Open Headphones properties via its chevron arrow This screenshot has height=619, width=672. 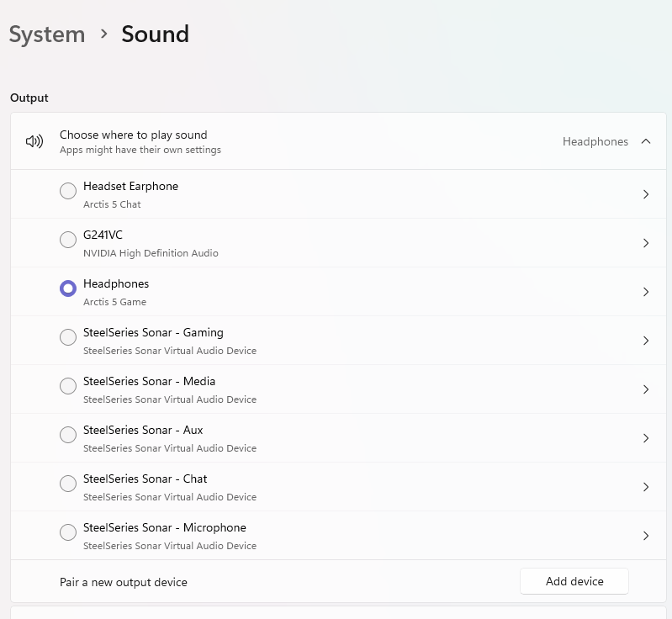[x=646, y=292]
